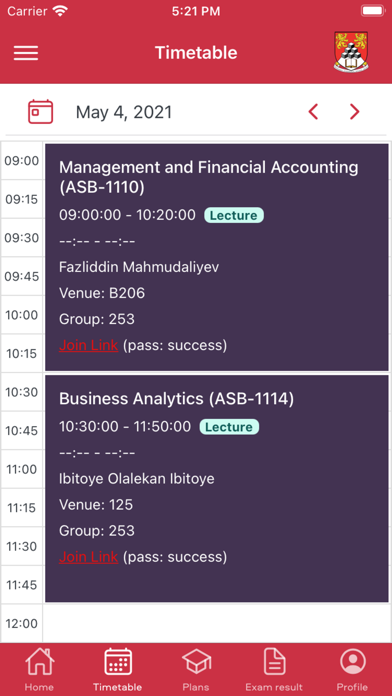Tap lecturer name Ibitoye Olalekan Ibitoye
This screenshot has width=392, height=696.
tap(137, 479)
